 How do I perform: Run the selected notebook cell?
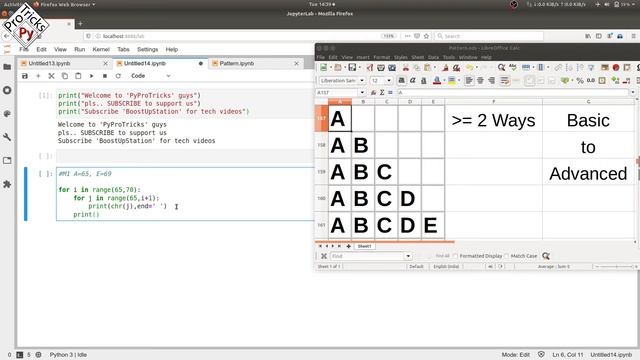[91, 76]
